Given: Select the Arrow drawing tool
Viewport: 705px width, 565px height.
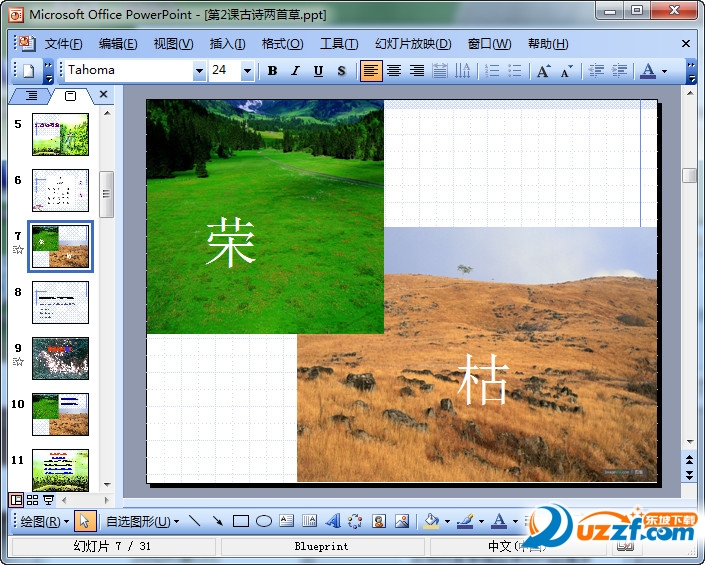Looking at the screenshot, I should pyautogui.click(x=218, y=521).
